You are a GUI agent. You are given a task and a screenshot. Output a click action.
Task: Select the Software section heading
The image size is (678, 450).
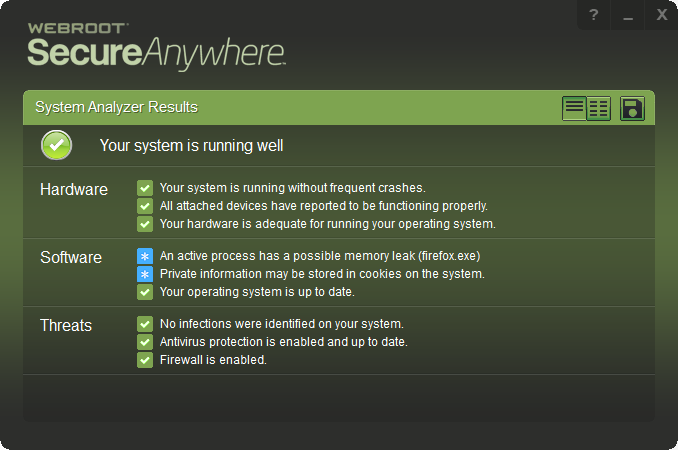tap(71, 257)
